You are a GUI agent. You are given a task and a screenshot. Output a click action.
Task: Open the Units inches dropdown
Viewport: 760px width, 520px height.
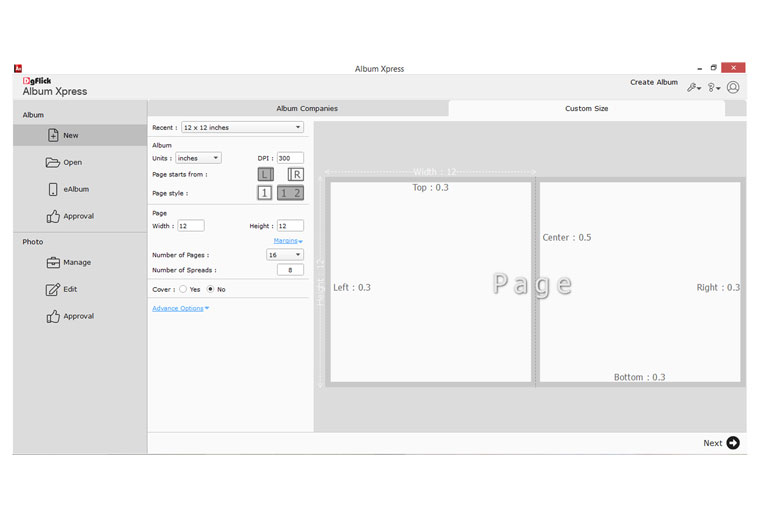(198, 158)
